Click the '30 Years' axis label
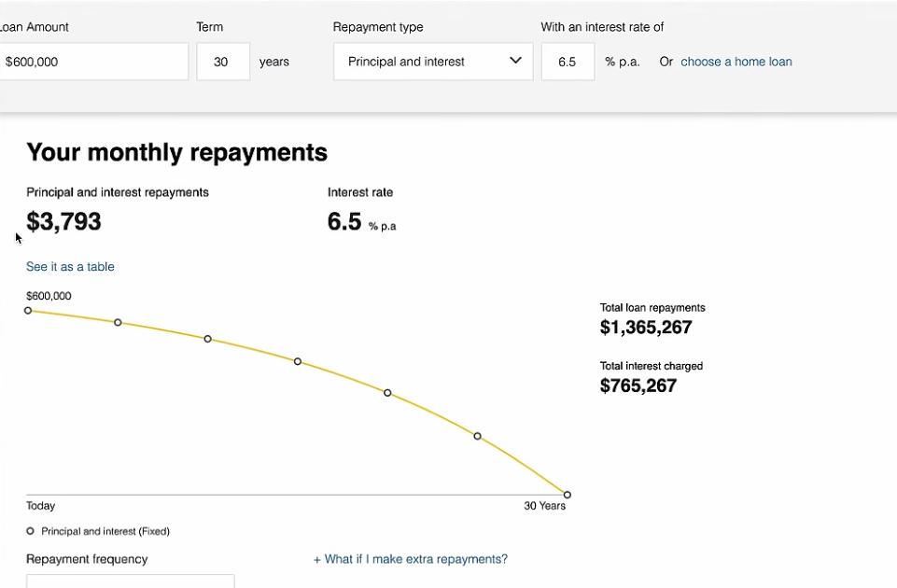The image size is (897, 588). (544, 506)
